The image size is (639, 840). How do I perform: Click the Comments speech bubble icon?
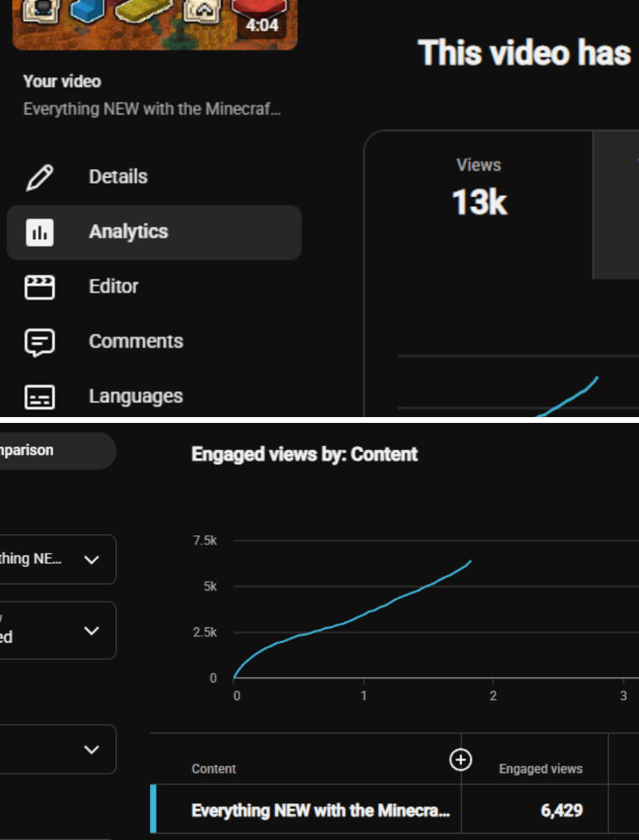tap(40, 342)
